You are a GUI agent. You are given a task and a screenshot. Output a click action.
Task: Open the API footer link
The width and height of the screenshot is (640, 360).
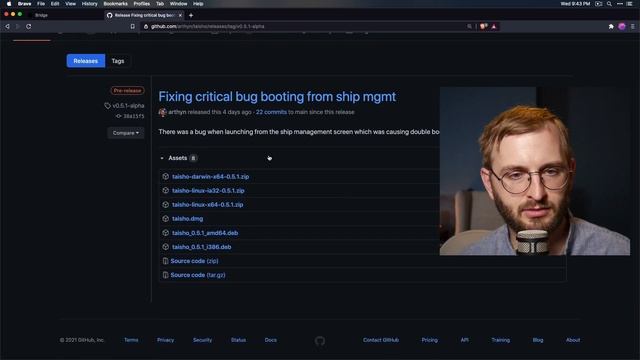[x=464, y=340]
